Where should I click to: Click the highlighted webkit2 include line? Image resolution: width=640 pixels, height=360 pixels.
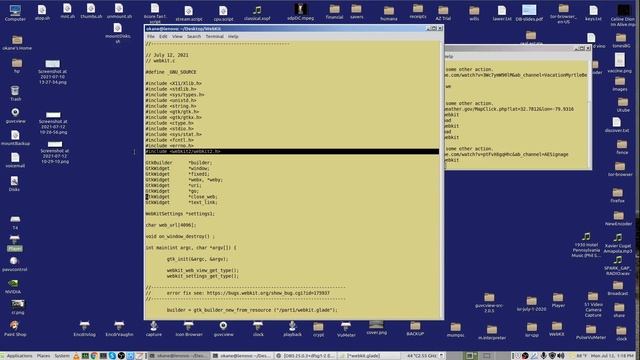pos(292,151)
